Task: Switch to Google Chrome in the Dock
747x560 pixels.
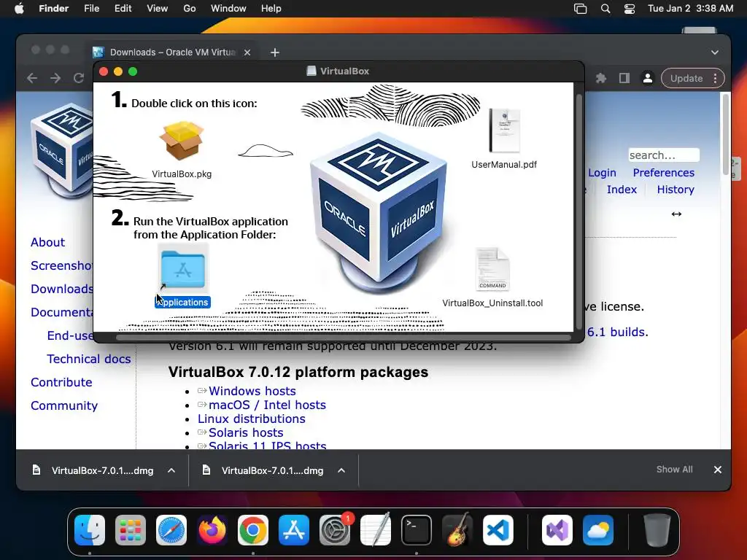Action: (253, 530)
